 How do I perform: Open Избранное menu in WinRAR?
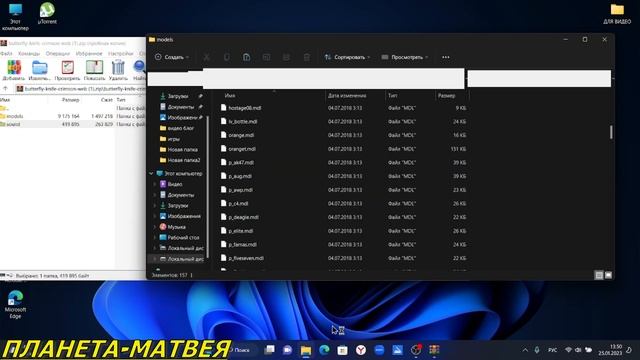click(x=89, y=53)
